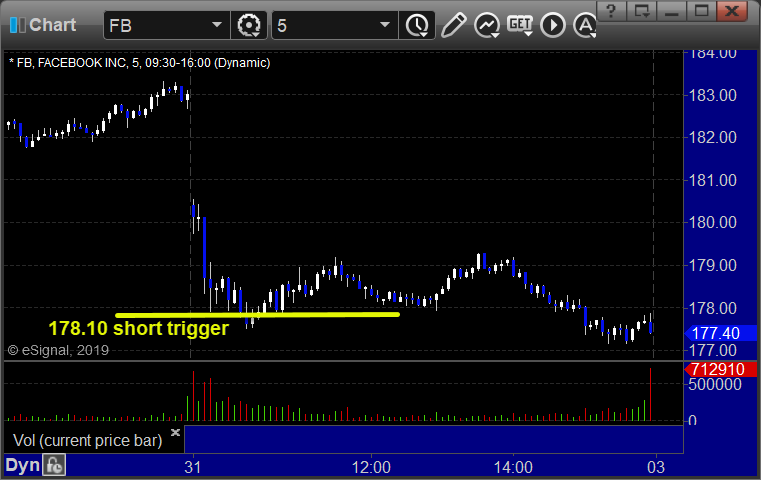The height and width of the screenshot is (480, 761).
Task: Click the Dyn mode label
Action: click(x=22, y=465)
